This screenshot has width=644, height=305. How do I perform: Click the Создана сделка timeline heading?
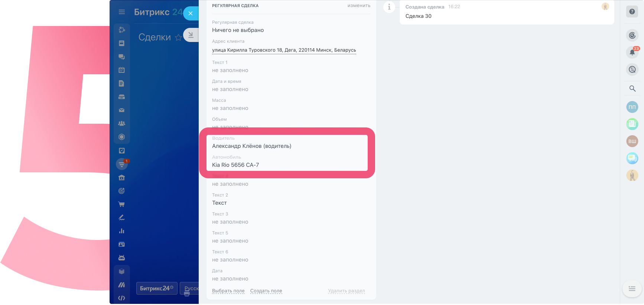pyautogui.click(x=425, y=7)
